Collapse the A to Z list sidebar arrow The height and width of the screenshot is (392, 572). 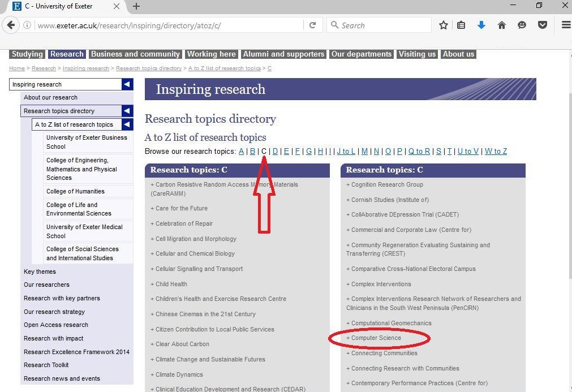[x=127, y=124]
